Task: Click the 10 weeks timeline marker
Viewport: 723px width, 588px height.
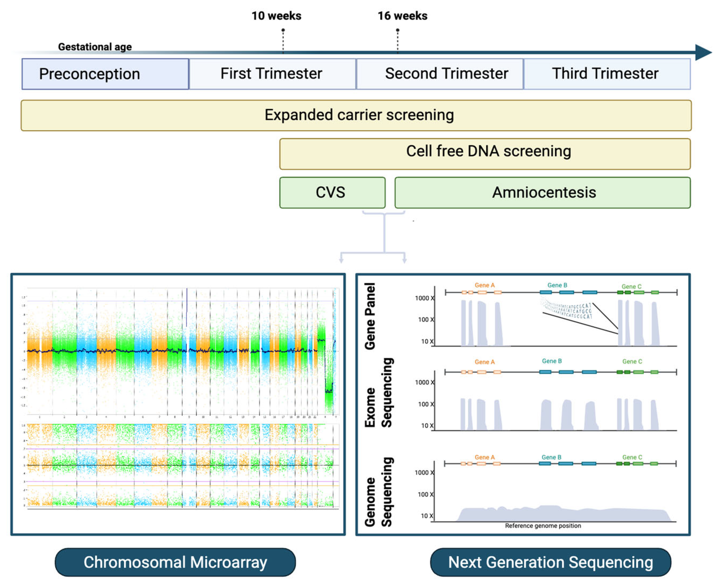Action: click(276, 16)
